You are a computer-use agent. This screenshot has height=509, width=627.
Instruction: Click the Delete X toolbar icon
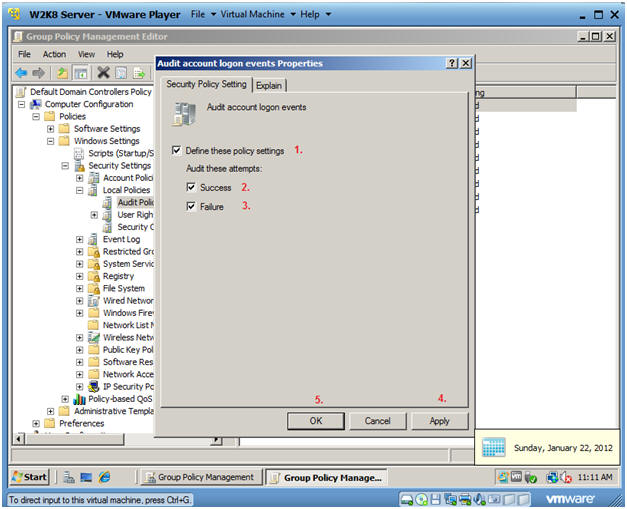click(x=103, y=72)
